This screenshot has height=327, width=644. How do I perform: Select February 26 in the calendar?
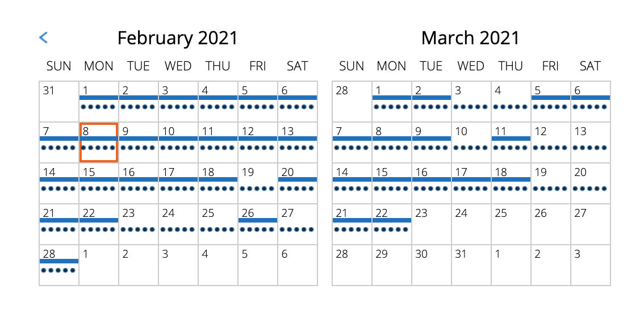tap(258, 224)
